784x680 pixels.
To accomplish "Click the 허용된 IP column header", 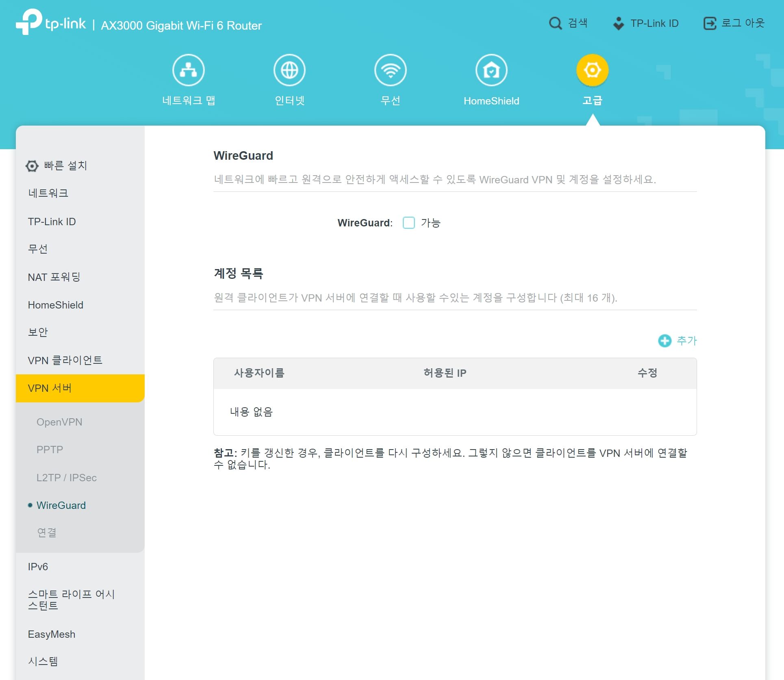I will tap(445, 373).
